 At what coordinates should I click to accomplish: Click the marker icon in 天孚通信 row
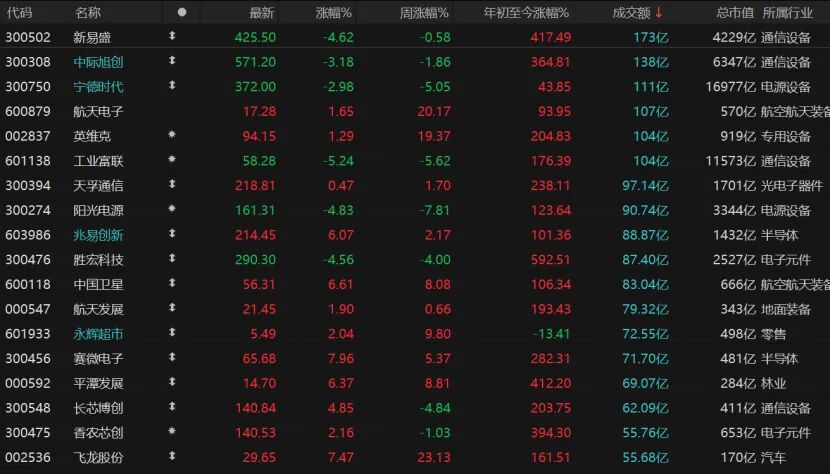click(x=172, y=184)
